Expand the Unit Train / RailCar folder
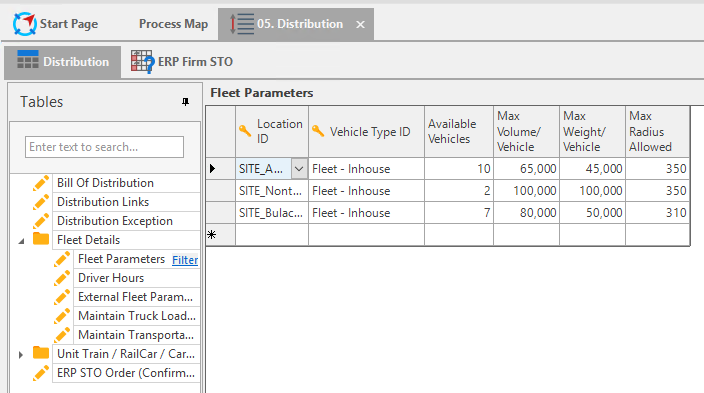 (x=21, y=355)
